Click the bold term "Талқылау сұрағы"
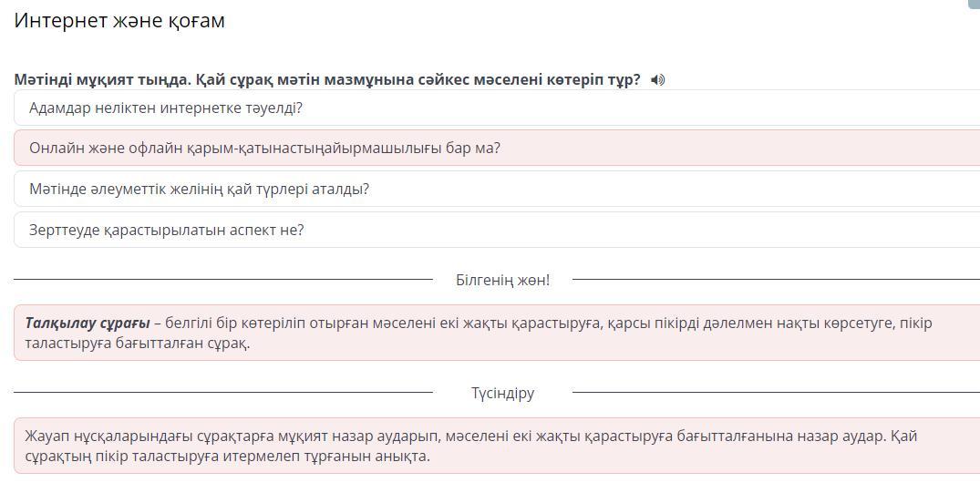This screenshot has height=493, width=980. tap(88, 324)
